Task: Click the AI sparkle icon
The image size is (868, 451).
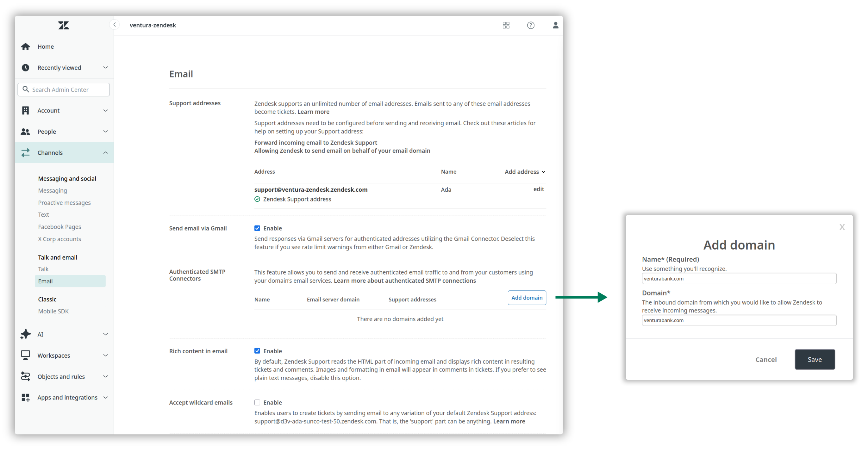Action: click(x=26, y=334)
